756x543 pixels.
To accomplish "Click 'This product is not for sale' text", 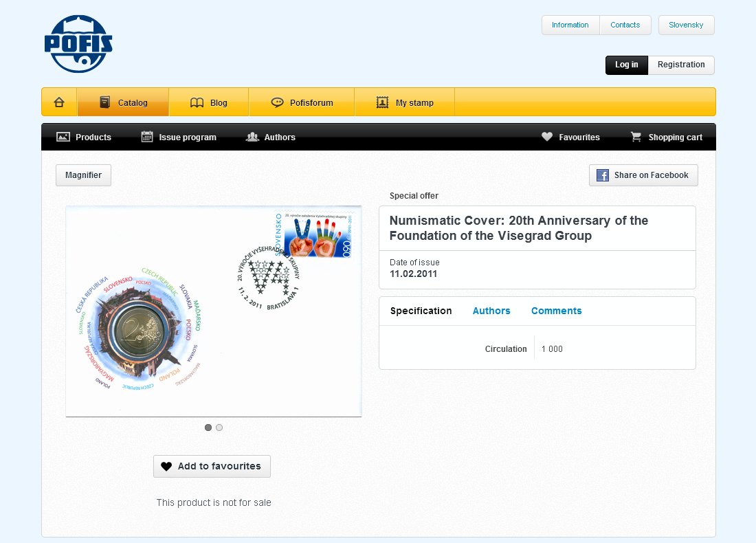I will (214, 503).
